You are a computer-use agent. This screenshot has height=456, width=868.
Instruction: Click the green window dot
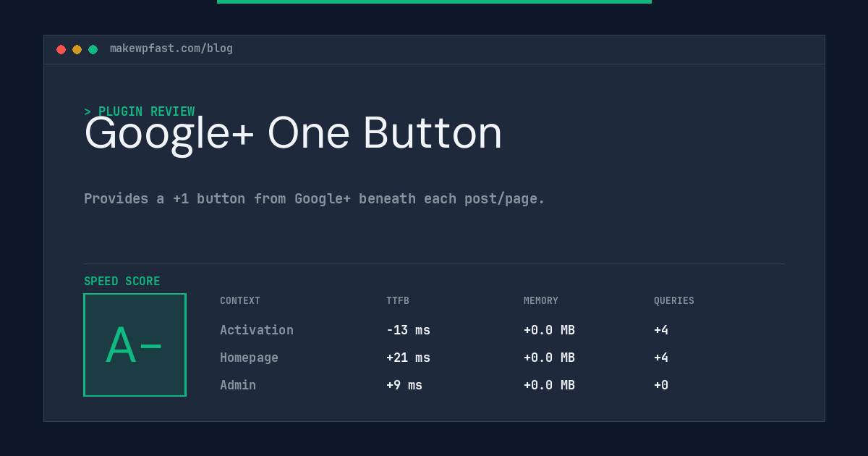click(93, 49)
